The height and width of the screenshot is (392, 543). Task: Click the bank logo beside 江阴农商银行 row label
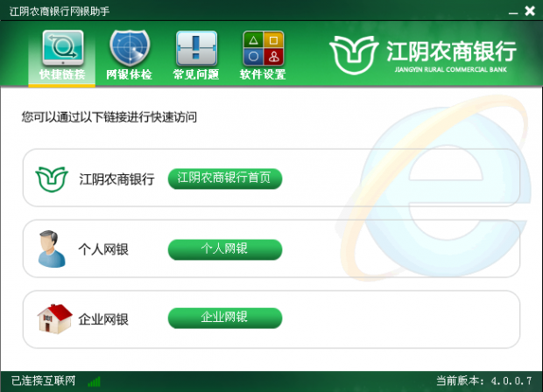52,178
